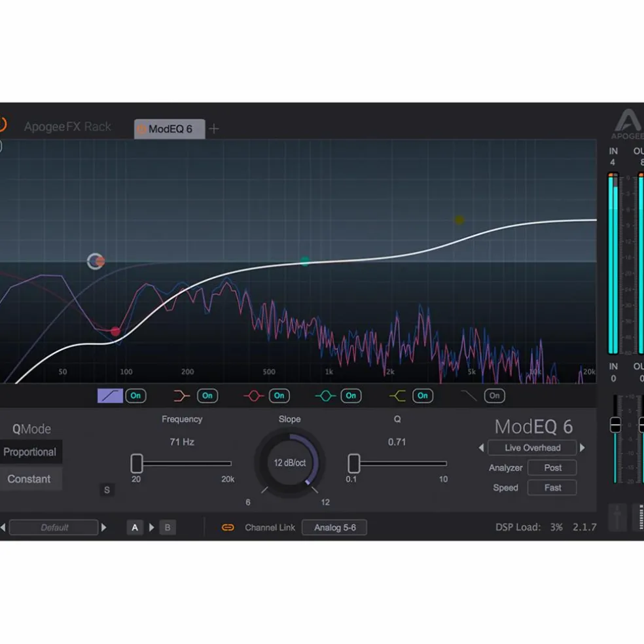Click the circled high-pass node near 71 Hz
Image resolution: width=644 pixels, height=644 pixels.
(96, 261)
